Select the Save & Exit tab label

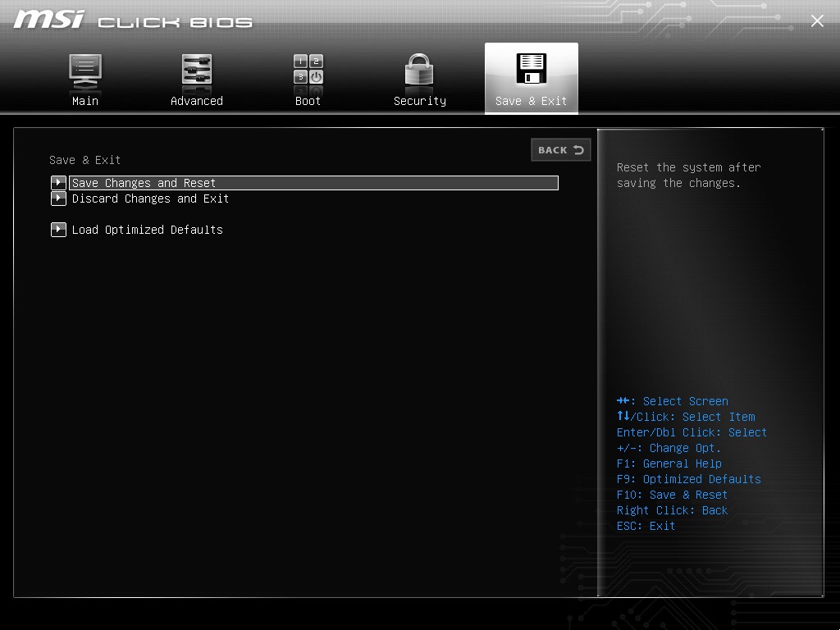[x=532, y=101]
